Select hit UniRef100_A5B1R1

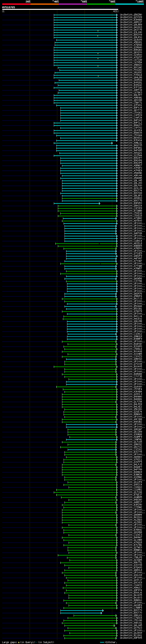click(x=131, y=42)
